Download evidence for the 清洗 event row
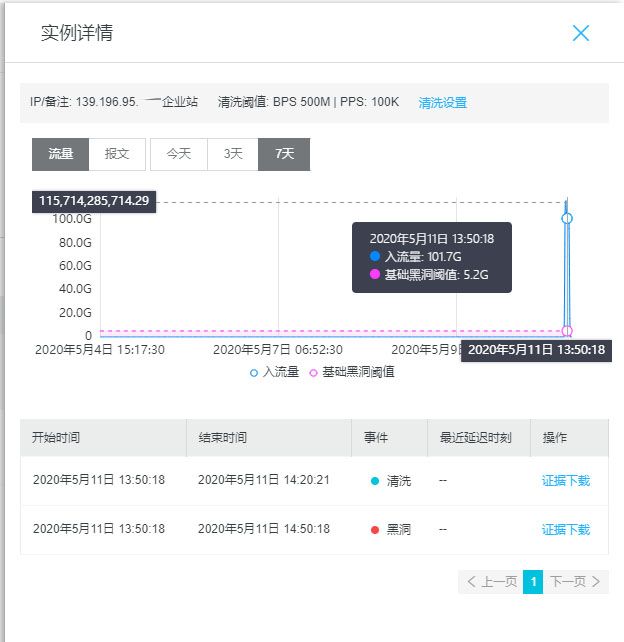Viewport: 624px width, 642px height. (566, 480)
